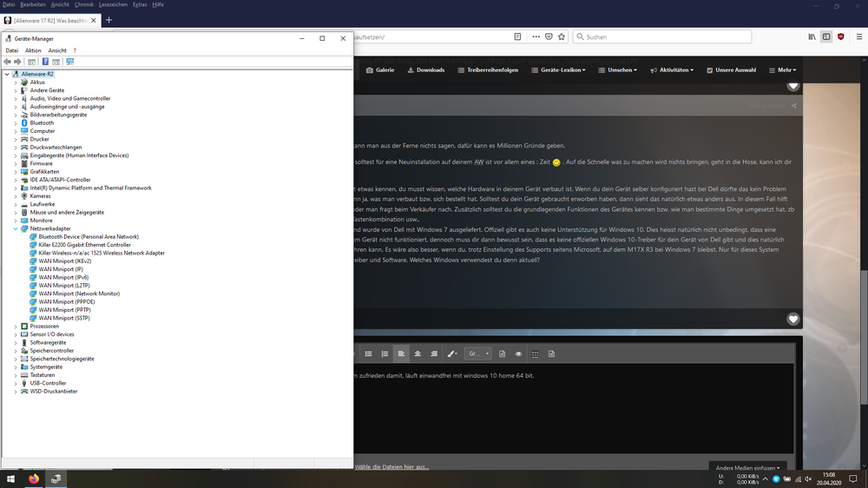Click the heart like button under the post
Image resolution: width=868 pixels, height=488 pixels.
tap(792, 320)
